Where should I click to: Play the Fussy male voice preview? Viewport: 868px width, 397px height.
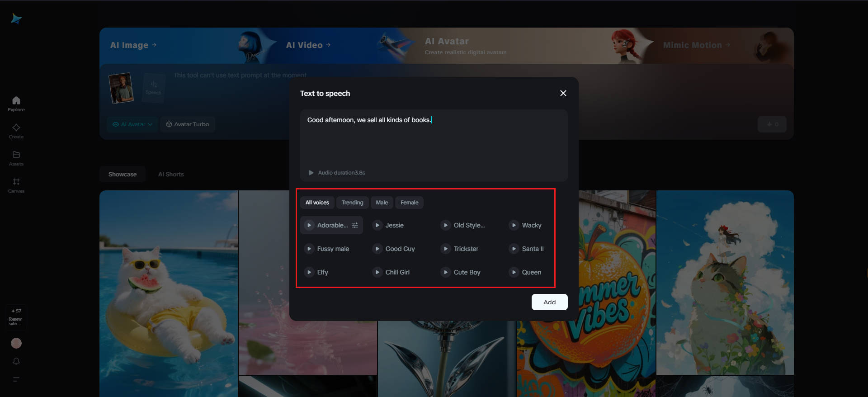click(x=309, y=249)
